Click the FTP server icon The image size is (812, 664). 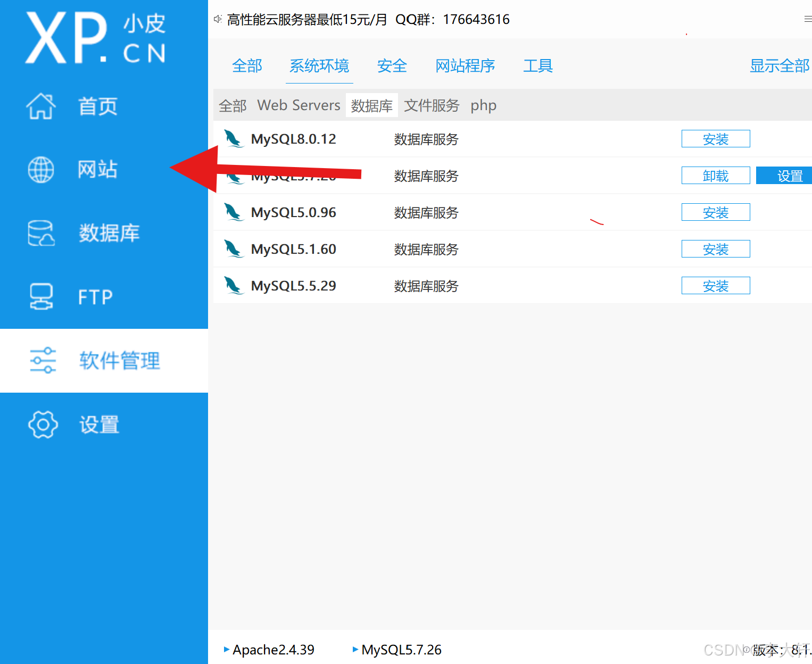(x=41, y=296)
